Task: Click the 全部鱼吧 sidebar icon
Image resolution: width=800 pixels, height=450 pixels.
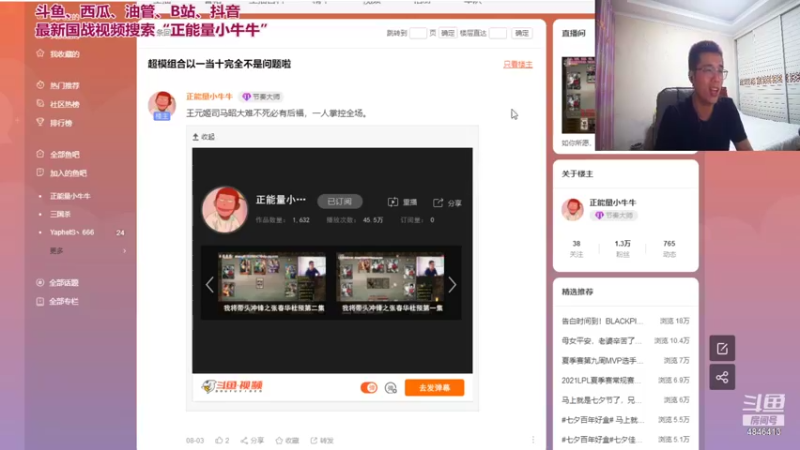Action: point(40,154)
